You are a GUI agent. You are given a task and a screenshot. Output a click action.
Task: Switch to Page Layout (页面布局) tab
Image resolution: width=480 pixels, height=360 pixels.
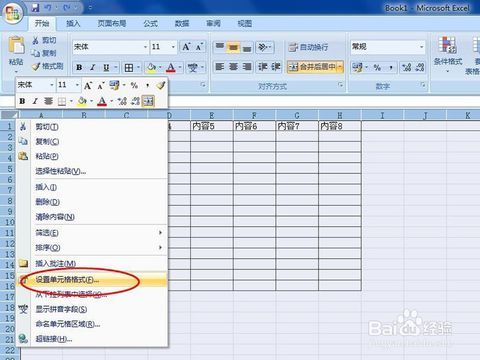point(112,24)
